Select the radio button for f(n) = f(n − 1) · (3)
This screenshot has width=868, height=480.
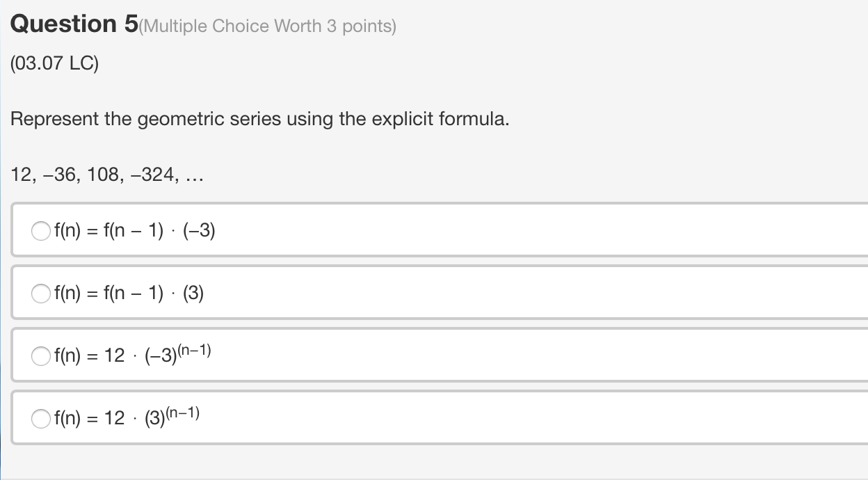pos(40,293)
